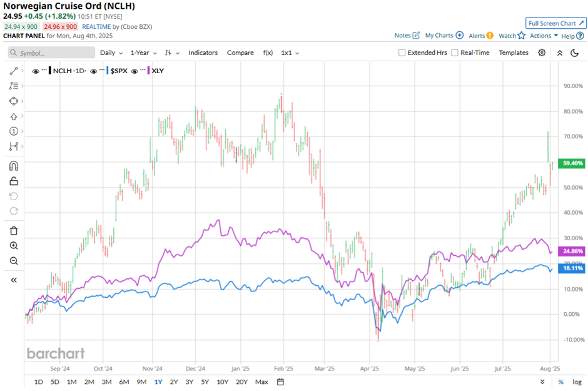Screen dimensions: 588x391
Task: Open Alerts with exclamation icon
Action: [490, 36]
